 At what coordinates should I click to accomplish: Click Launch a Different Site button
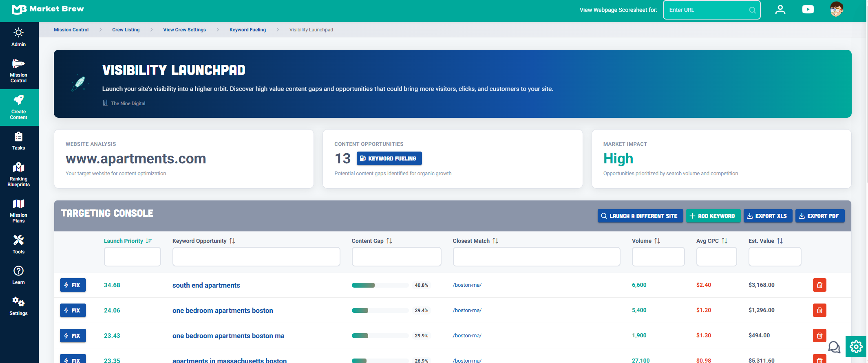click(x=640, y=216)
